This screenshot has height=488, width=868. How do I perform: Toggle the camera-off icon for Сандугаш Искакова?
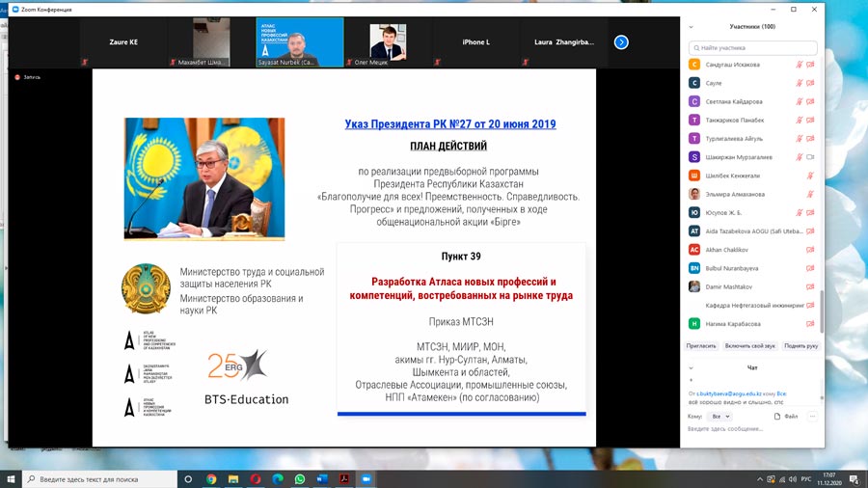coord(810,65)
